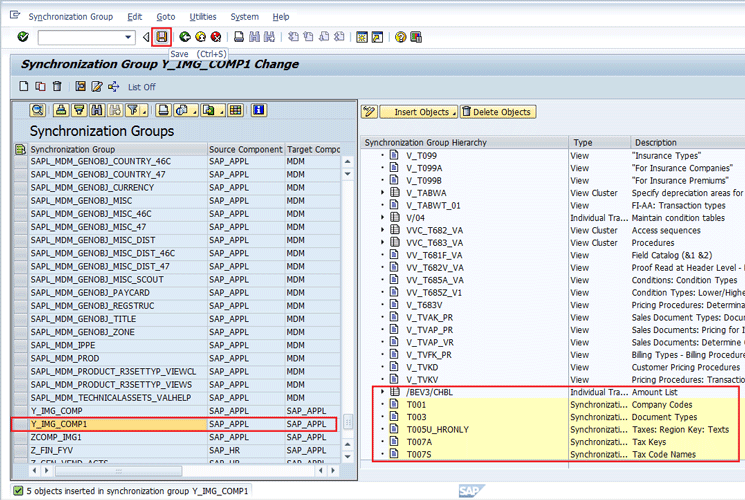Click the green Back arrow icon
Screen dimensions: 745x500
tap(185, 37)
